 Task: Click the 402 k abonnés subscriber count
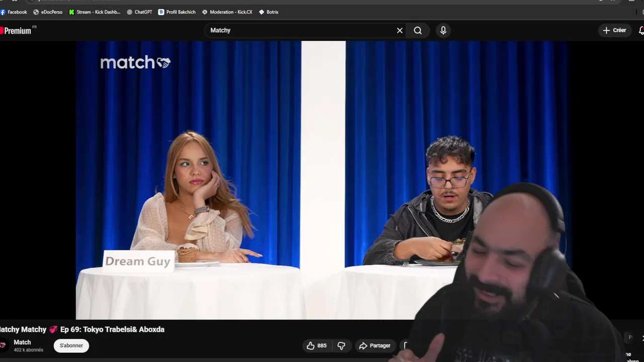pos(28,350)
